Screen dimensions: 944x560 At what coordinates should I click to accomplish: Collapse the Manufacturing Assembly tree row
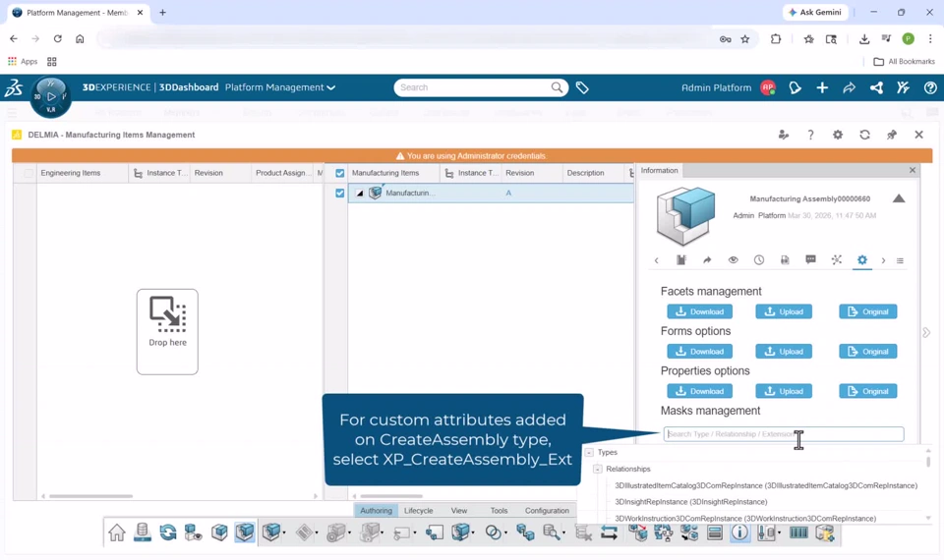360,194
